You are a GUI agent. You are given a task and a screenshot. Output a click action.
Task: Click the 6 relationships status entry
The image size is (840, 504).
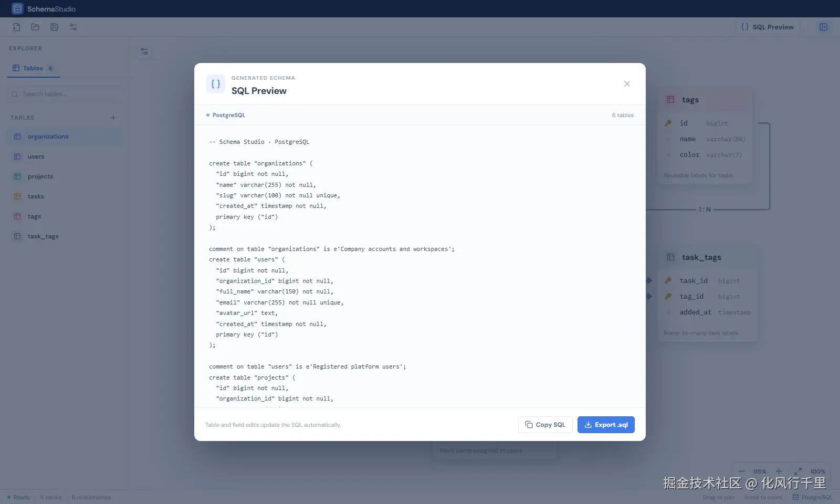point(91,497)
